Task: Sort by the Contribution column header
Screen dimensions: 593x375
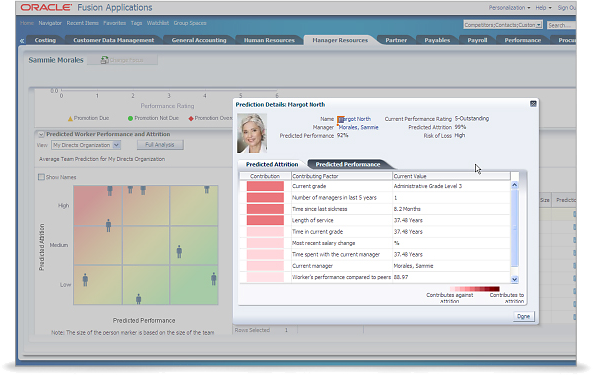Action: click(x=265, y=176)
